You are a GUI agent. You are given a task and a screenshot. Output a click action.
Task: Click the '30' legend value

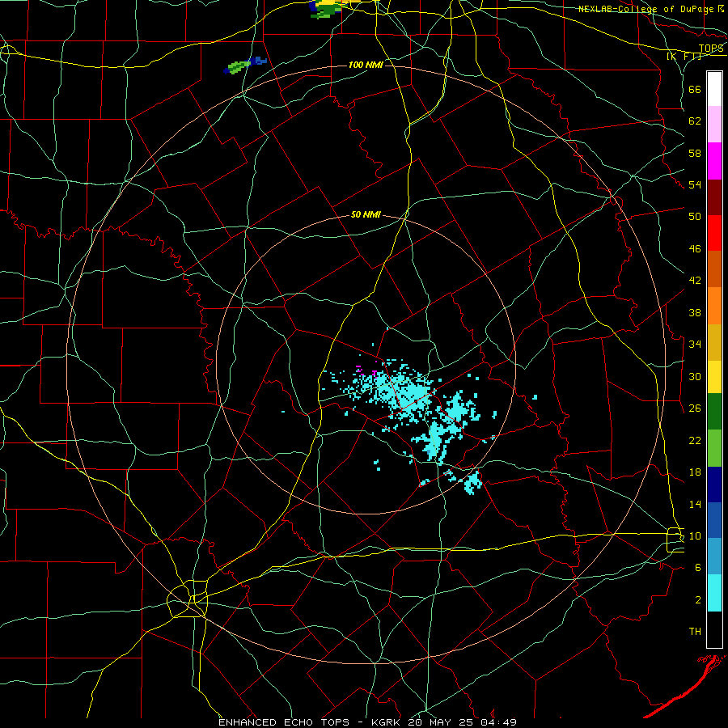pos(695,376)
